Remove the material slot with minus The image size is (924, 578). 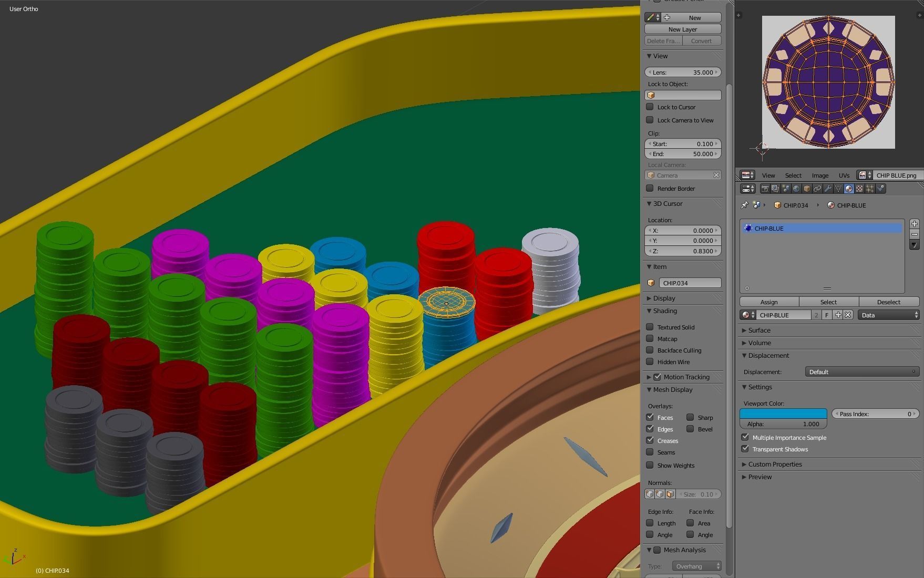[x=915, y=234]
